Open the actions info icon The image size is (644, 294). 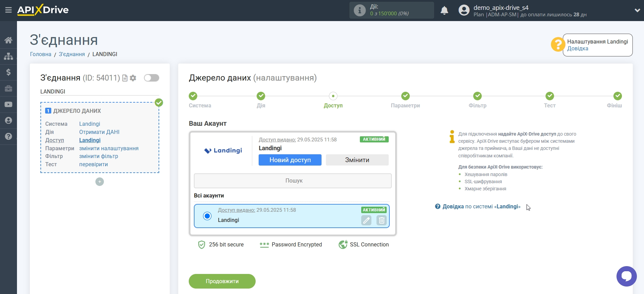point(360,10)
